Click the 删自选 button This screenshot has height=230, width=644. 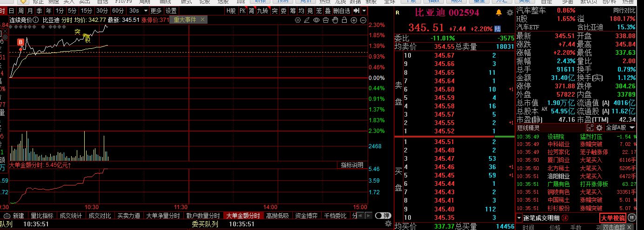click(x=342, y=11)
